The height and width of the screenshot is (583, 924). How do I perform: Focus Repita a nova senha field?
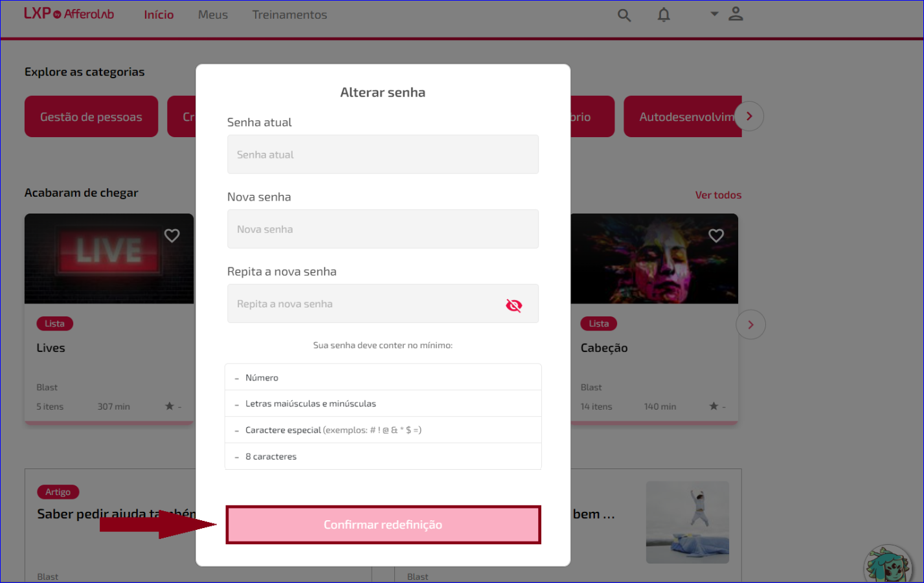click(383, 303)
